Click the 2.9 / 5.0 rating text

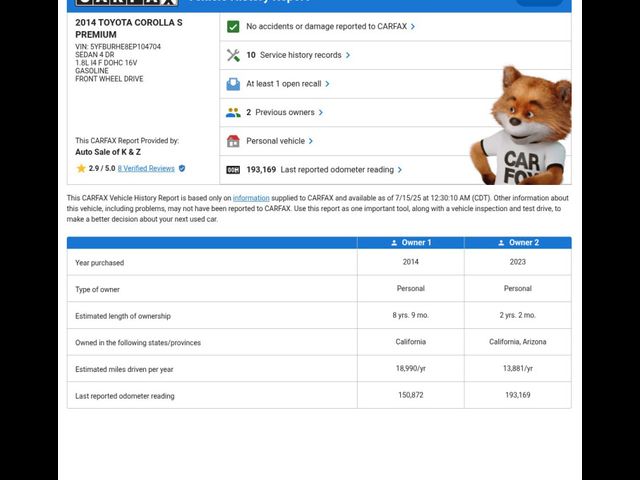[x=102, y=169]
